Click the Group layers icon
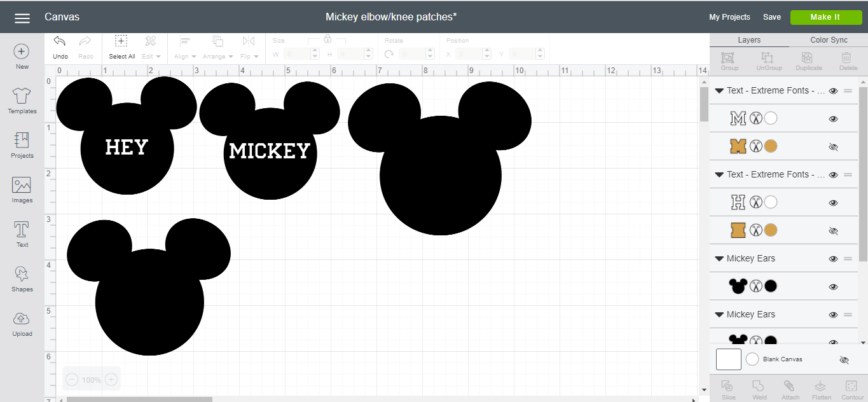 [729, 61]
